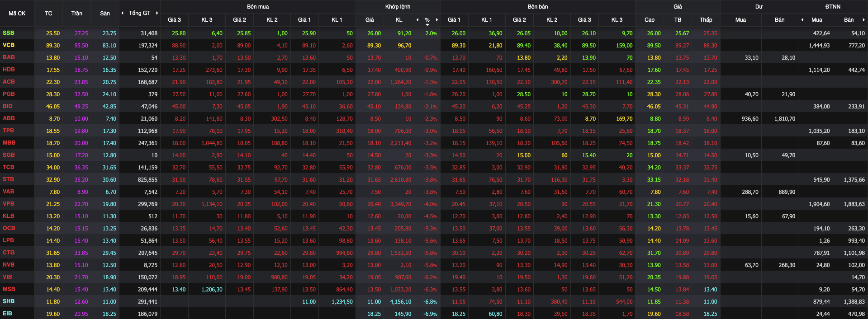Click BID's high price 46.05
Screen dimensions: 868x319
[654, 107]
